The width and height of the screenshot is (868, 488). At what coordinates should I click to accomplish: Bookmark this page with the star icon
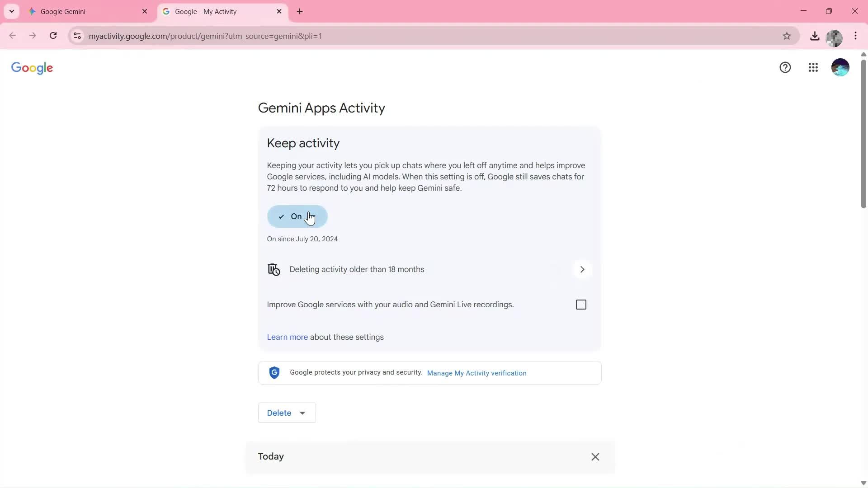pyautogui.click(x=787, y=36)
